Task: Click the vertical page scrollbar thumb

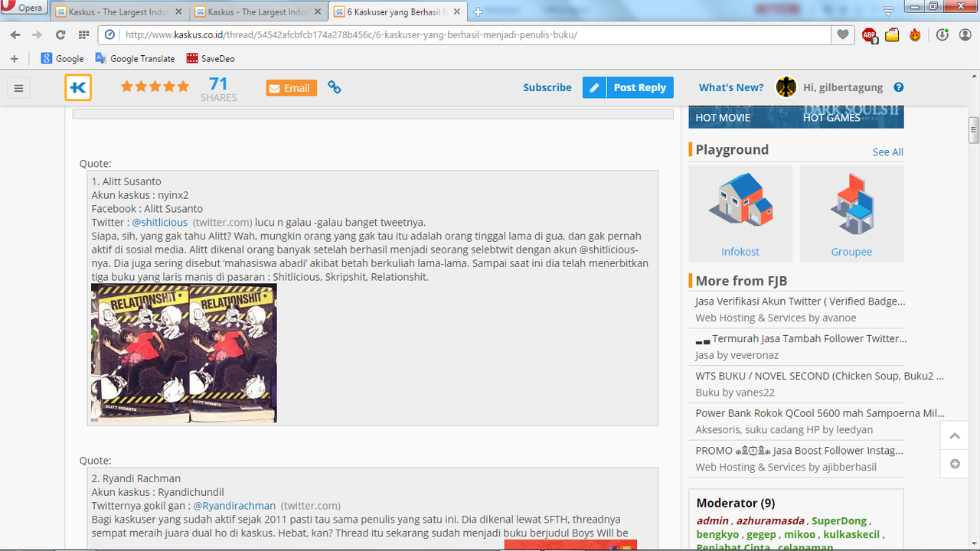Action: (974, 130)
